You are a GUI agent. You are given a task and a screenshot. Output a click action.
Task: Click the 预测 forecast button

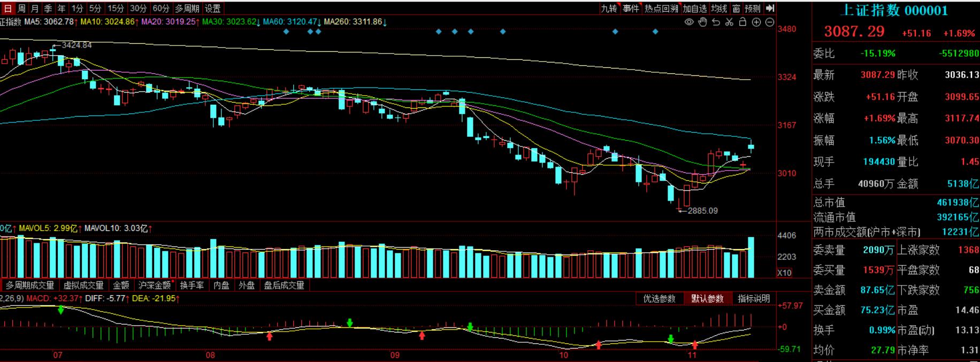coord(753,9)
